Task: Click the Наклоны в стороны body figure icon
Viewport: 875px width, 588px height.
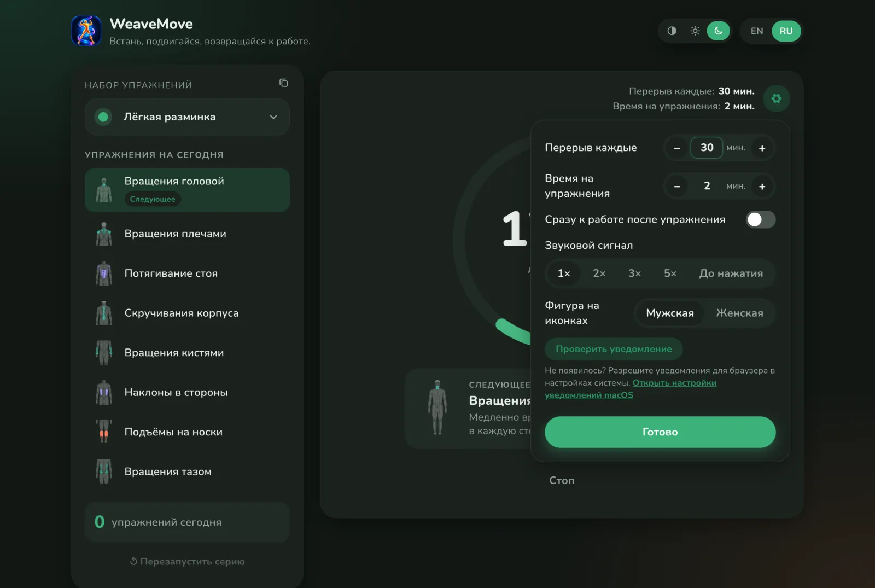Action: pos(104,392)
